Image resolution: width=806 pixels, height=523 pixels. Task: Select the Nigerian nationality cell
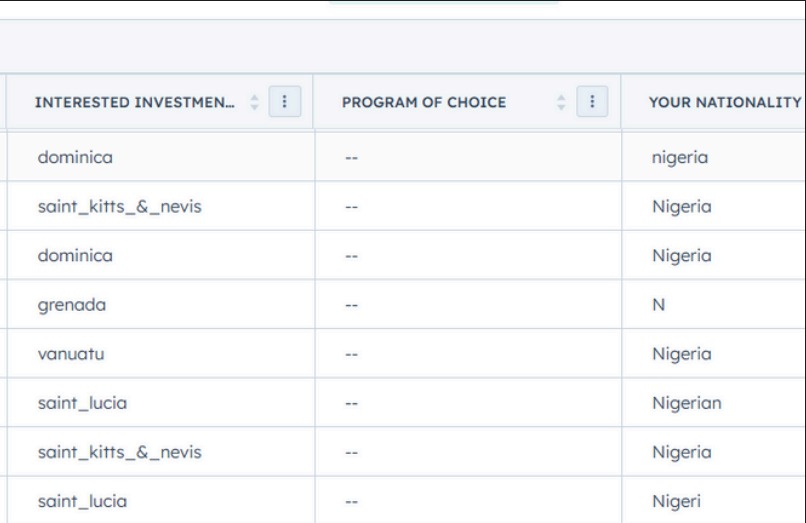point(713,403)
